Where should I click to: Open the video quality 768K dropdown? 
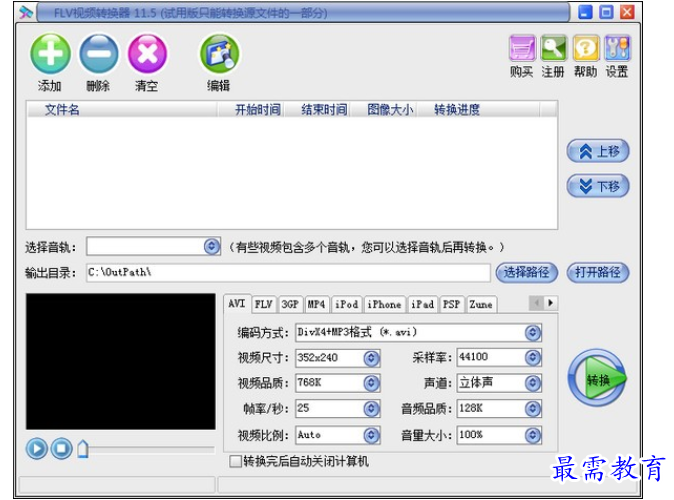371,383
